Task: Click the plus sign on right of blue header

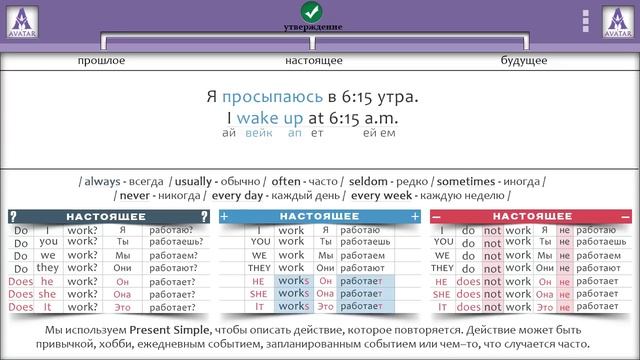Action: click(x=415, y=216)
